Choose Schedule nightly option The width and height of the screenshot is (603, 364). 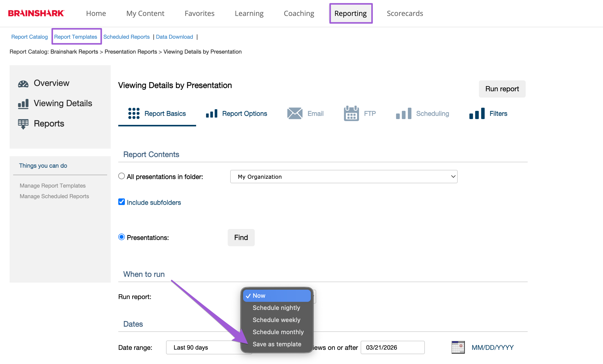click(277, 308)
